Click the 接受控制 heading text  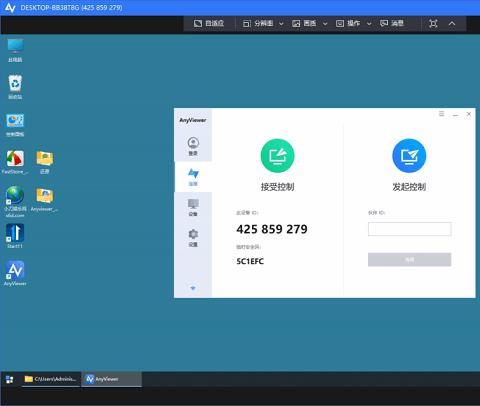point(277,187)
